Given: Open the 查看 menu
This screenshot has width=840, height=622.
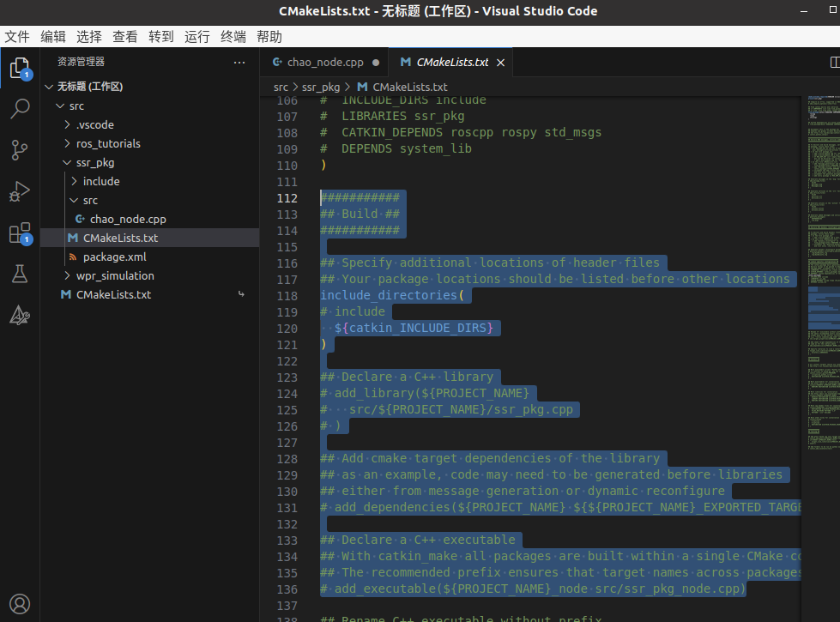Looking at the screenshot, I should 124,36.
